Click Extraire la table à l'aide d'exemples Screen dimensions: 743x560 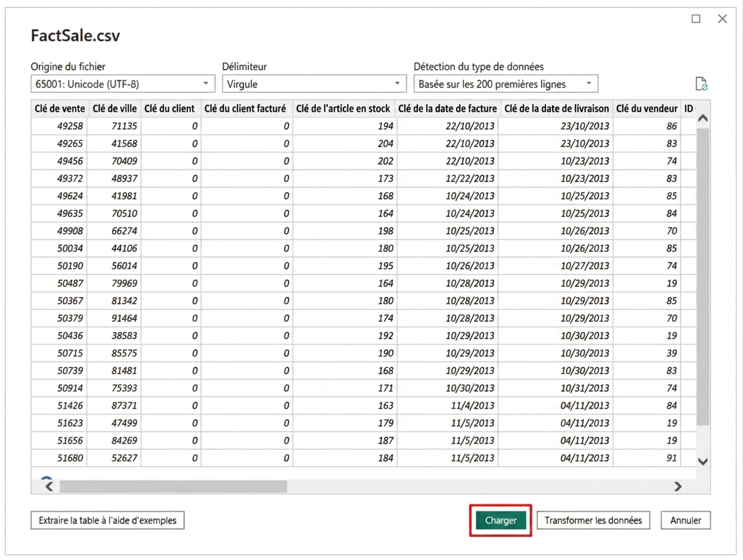[108, 520]
